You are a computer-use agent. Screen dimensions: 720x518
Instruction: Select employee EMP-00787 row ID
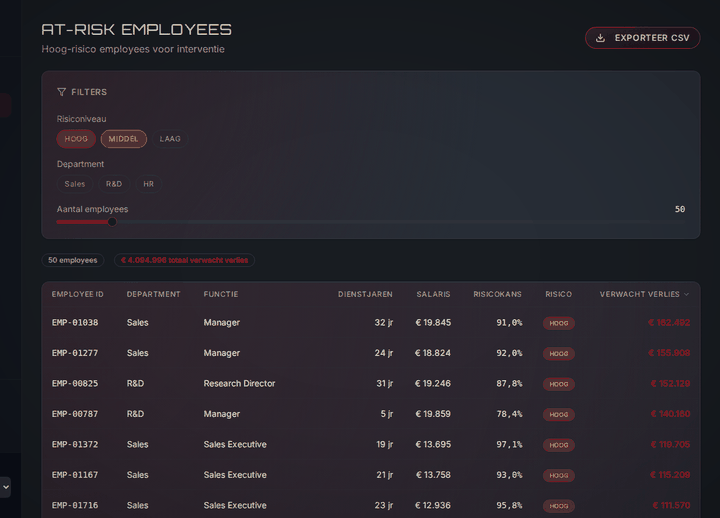(75, 414)
